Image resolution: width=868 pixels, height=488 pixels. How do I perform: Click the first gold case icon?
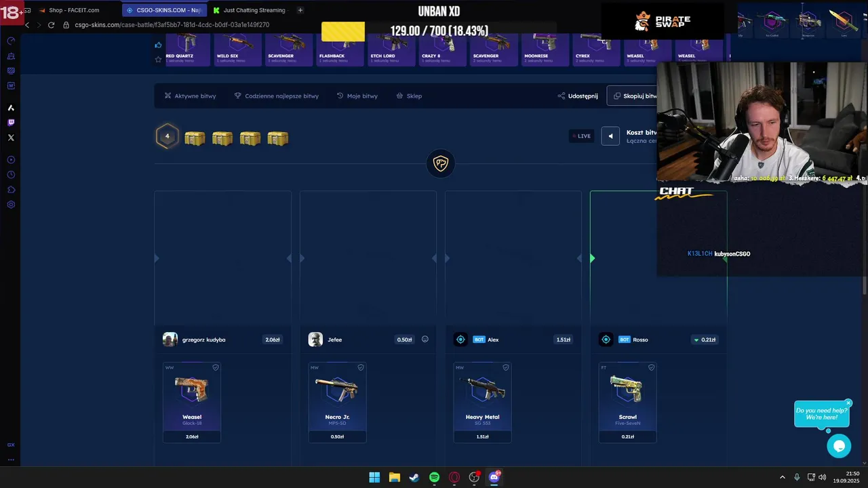click(x=195, y=138)
